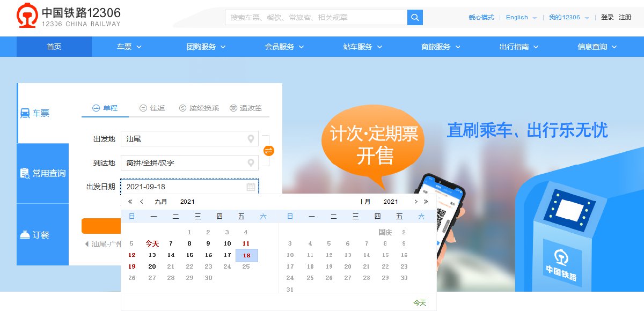Image resolution: width=644 pixels, height=311 pixels.
Task: Click the blue search magnifier button
Action: point(415,18)
